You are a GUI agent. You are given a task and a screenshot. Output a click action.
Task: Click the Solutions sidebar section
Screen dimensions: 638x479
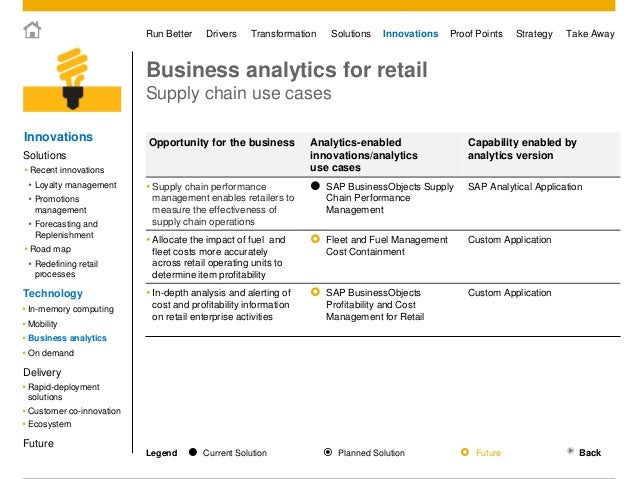44,155
